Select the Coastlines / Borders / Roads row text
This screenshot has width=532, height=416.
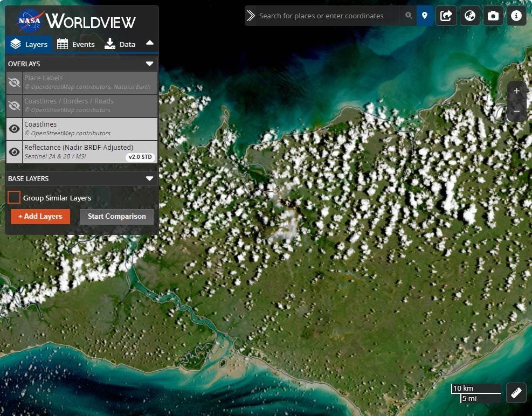69,101
